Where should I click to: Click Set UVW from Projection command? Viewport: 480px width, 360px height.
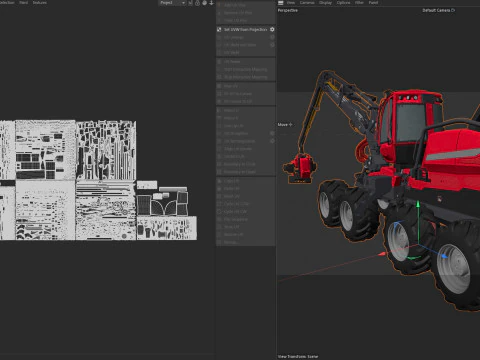click(x=245, y=29)
